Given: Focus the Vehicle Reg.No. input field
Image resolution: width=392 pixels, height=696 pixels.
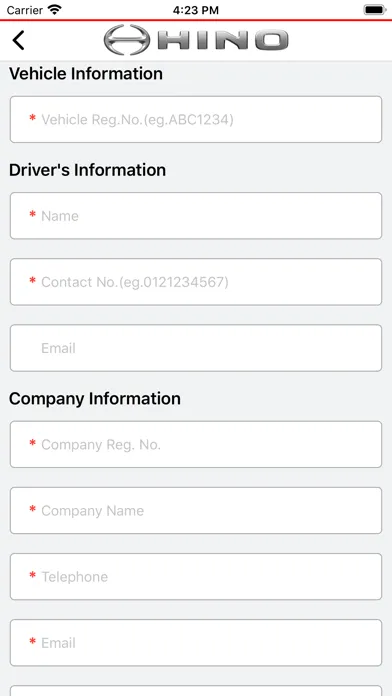Looking at the screenshot, I should pos(196,119).
